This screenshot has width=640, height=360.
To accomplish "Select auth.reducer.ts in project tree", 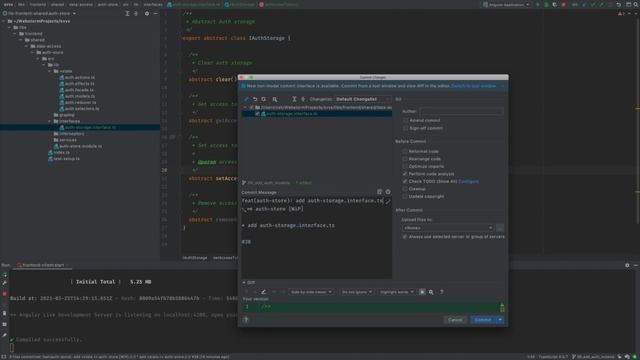I will [80, 102].
